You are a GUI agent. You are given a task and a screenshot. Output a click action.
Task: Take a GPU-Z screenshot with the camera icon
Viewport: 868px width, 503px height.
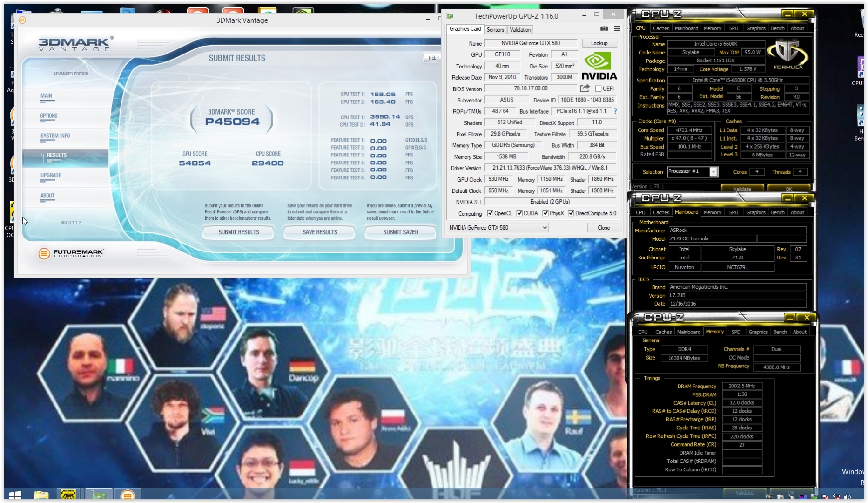pyautogui.click(x=604, y=29)
